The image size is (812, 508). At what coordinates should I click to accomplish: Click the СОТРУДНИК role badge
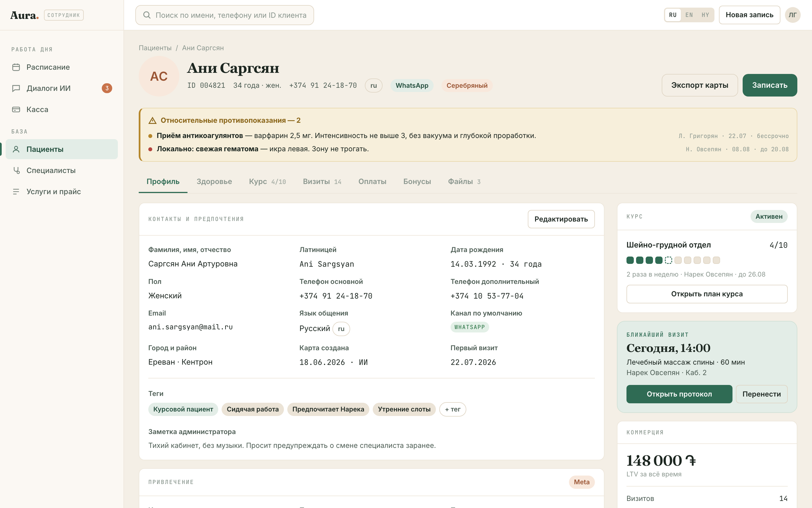(64, 15)
